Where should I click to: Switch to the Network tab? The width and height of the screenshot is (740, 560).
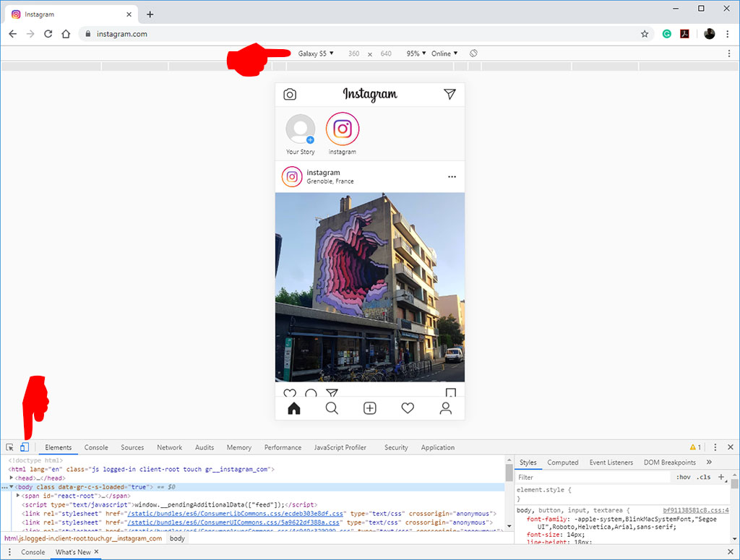(x=169, y=447)
